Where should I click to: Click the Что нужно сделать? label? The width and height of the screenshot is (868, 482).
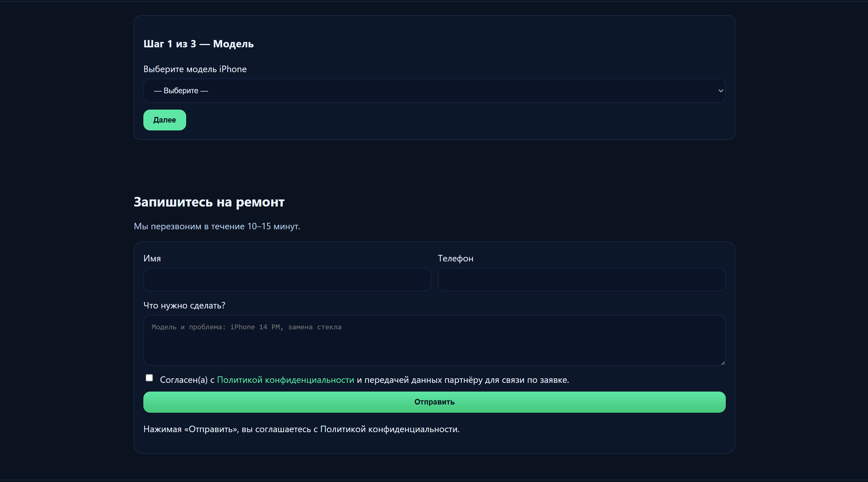pyautogui.click(x=184, y=305)
